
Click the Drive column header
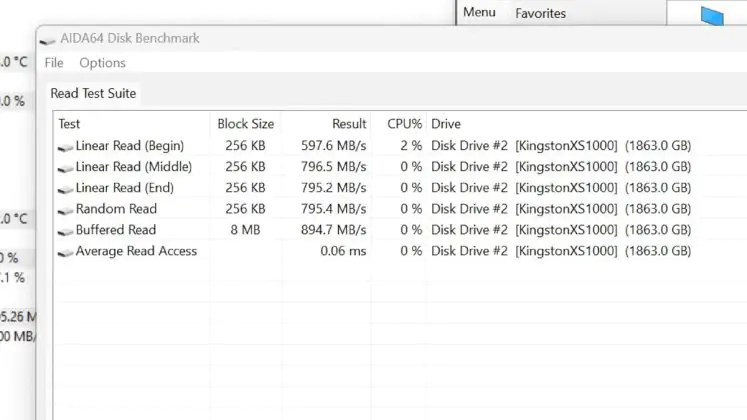point(446,124)
